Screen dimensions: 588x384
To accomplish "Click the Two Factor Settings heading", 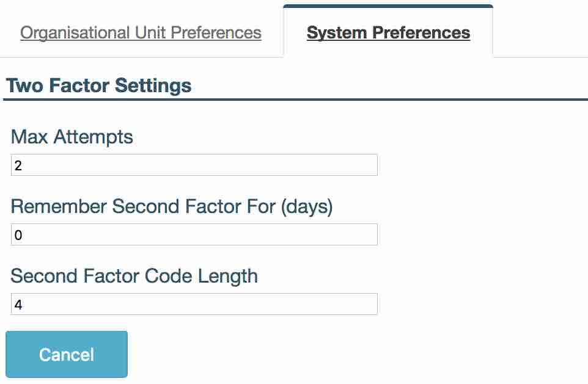I will [98, 85].
